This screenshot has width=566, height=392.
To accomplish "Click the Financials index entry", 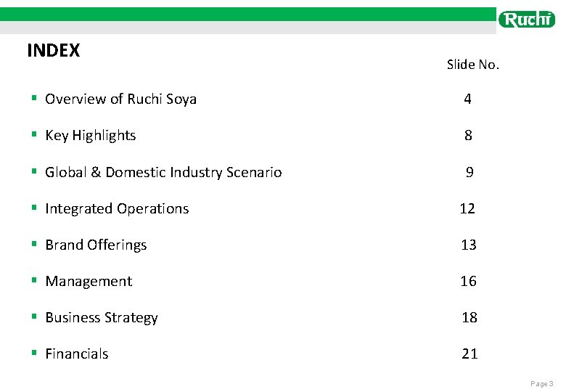I will 76,354.
